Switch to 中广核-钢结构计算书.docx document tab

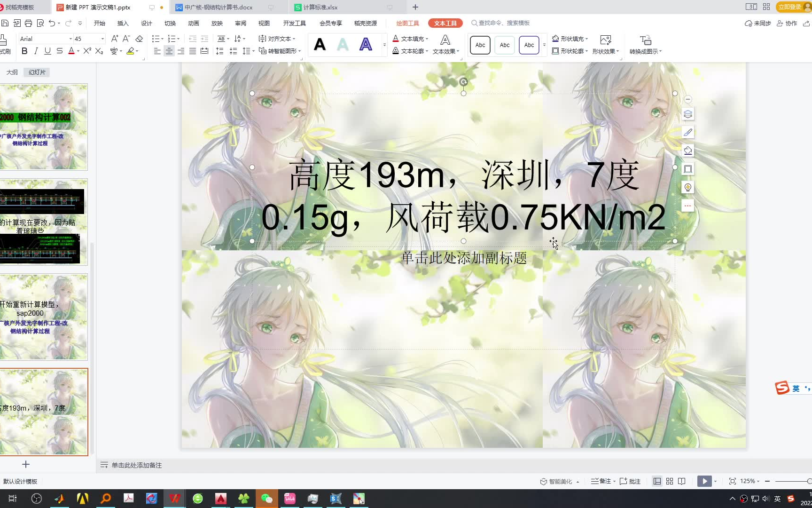point(219,7)
